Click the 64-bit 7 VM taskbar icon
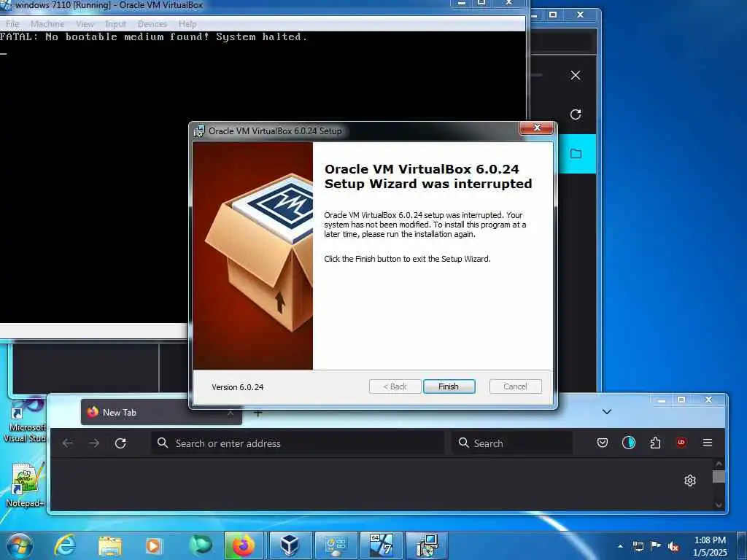Screen dimensions: 747x560 point(381,545)
